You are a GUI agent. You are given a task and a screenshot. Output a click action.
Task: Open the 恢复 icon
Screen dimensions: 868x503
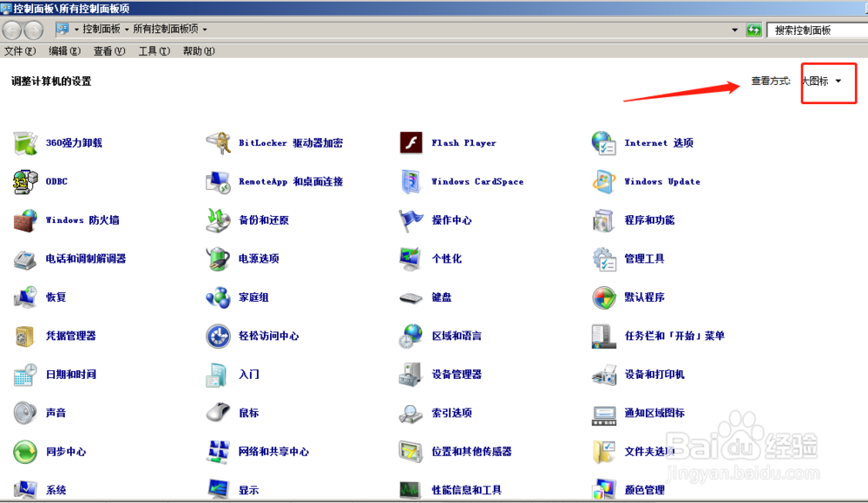click(25, 297)
